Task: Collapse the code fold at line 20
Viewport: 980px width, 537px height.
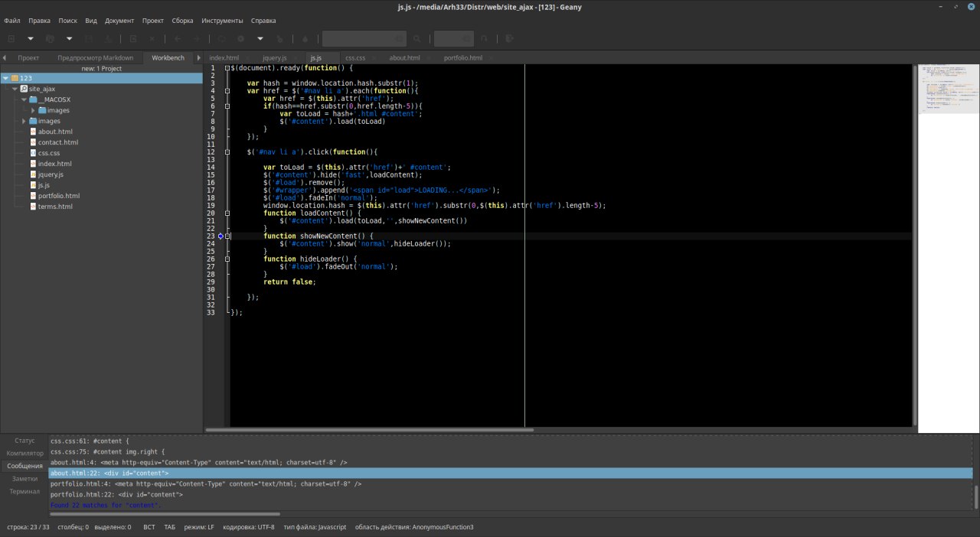Action: (227, 213)
